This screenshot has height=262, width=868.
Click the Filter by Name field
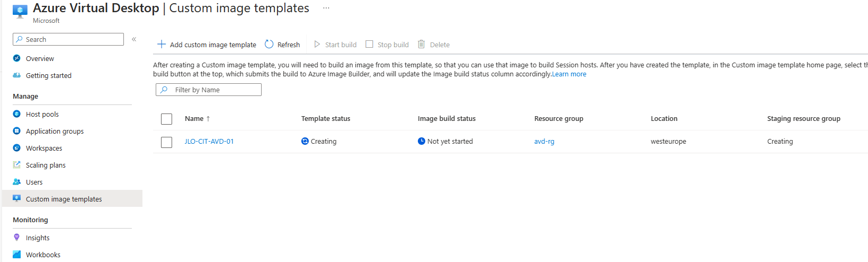[x=209, y=90]
